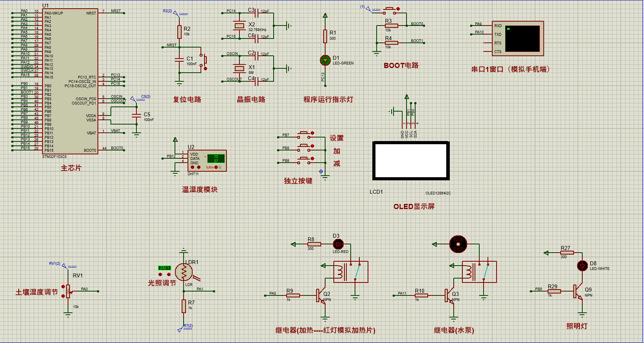Click RV1's lower red decrease dot
644x343 pixels.
[x=63, y=296]
